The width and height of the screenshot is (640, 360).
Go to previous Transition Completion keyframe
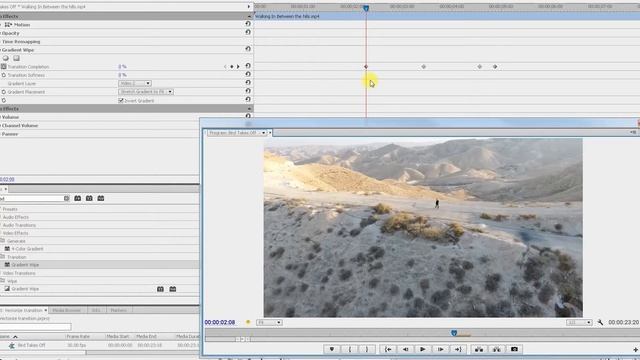tap(225, 67)
